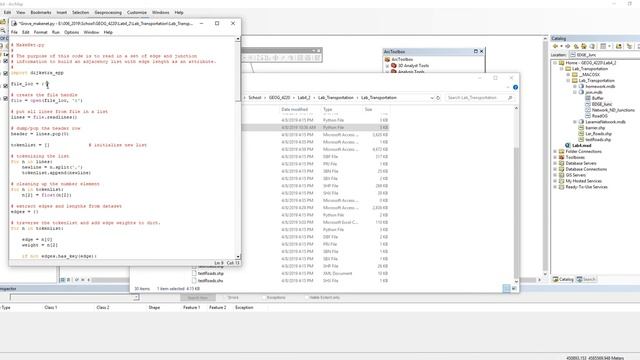This screenshot has width=640, height=360.
Task: Switch to the Search tab at panel bottom
Action: (586, 280)
